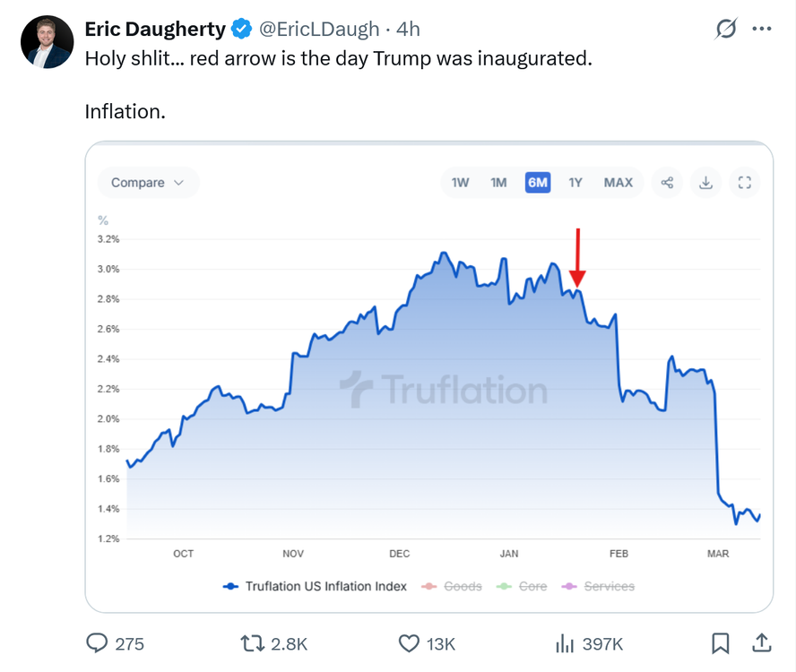Switch to the 1Y time range

pos(575,183)
